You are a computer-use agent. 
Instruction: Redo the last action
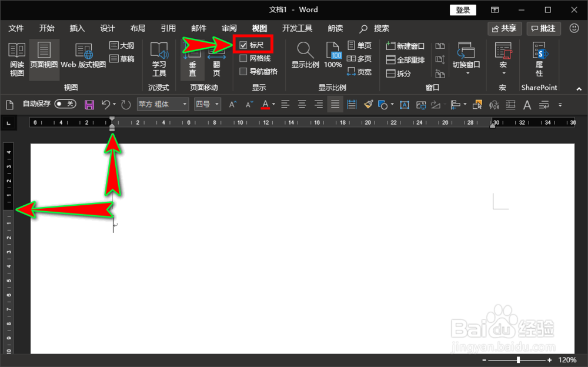[126, 105]
